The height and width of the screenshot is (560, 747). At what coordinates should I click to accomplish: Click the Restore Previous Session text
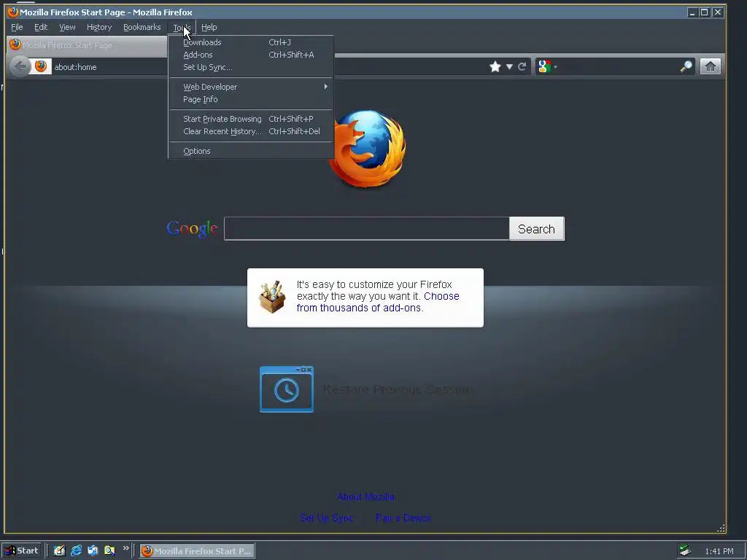[x=398, y=389]
